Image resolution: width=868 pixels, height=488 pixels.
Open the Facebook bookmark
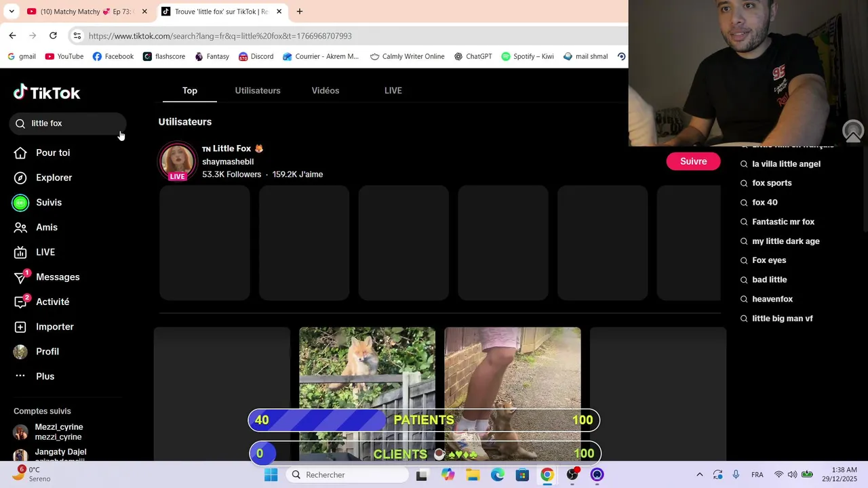point(113,56)
